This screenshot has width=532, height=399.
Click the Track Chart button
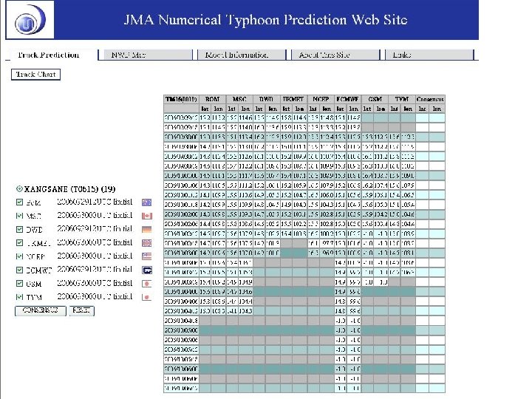35,75
